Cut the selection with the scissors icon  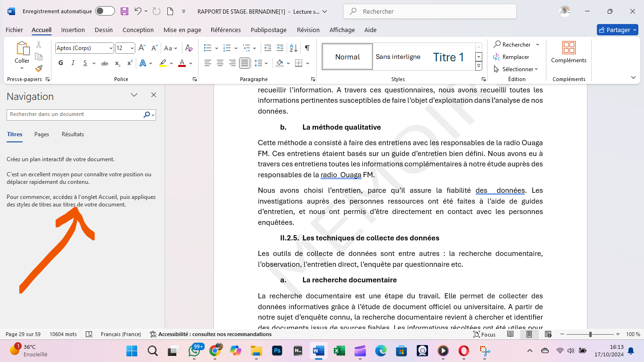tap(39, 45)
